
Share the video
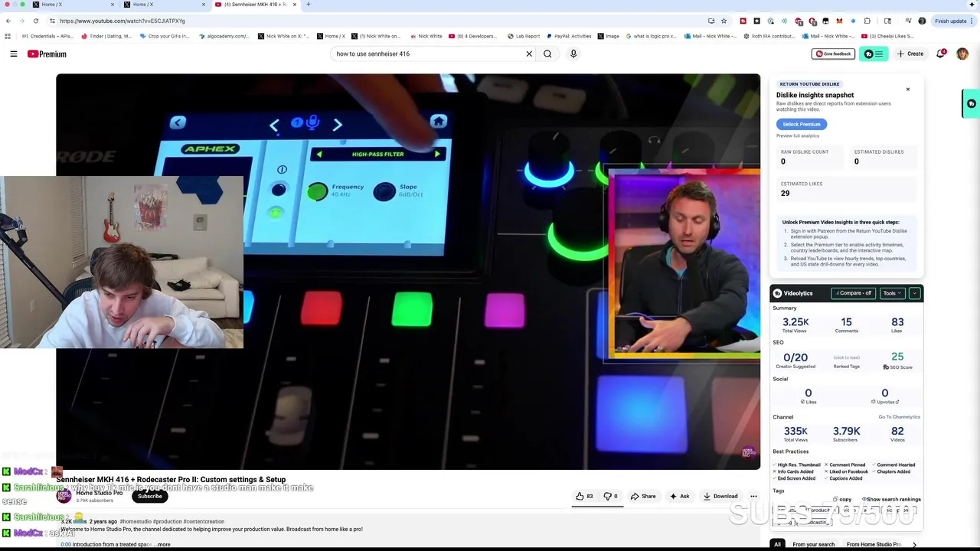pos(643,496)
